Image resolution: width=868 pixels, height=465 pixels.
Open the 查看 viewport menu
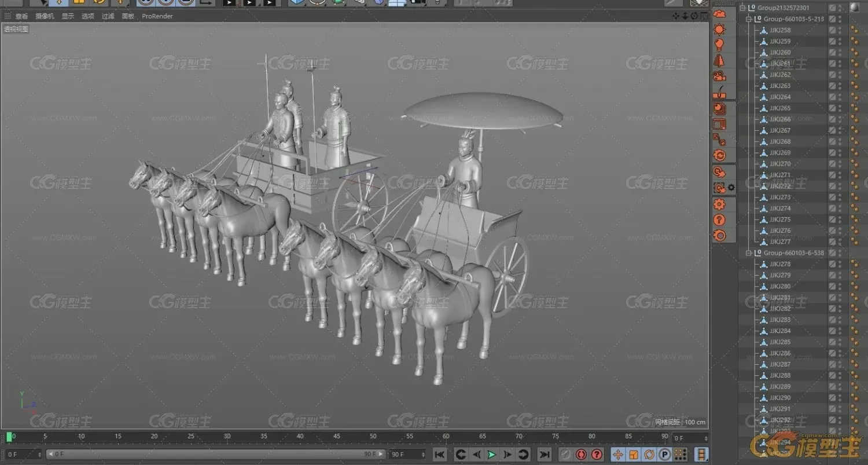pyautogui.click(x=21, y=16)
